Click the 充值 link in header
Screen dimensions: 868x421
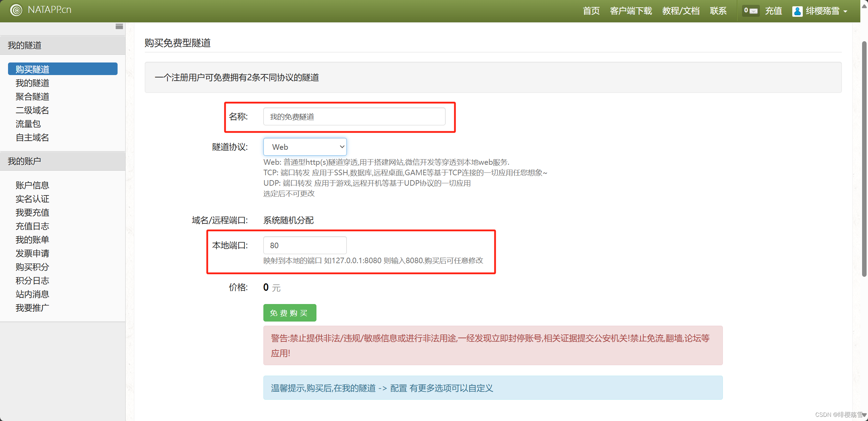pyautogui.click(x=773, y=11)
